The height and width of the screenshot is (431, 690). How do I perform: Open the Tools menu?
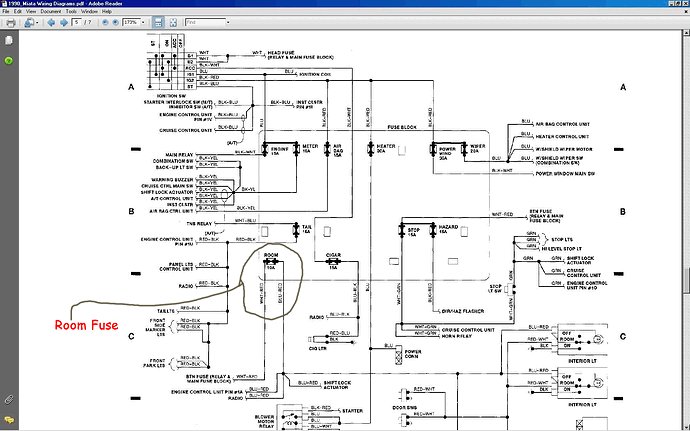click(x=71, y=11)
